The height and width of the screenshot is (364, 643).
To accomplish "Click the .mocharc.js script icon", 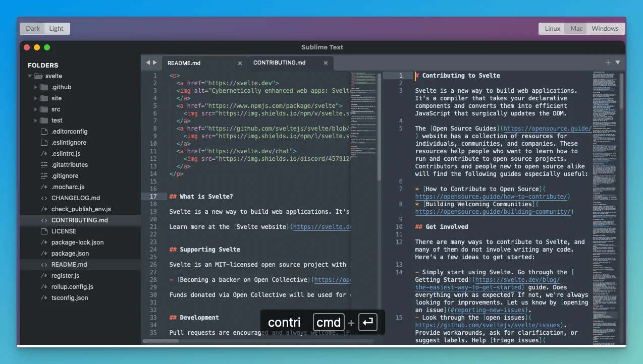I will 44,187.
